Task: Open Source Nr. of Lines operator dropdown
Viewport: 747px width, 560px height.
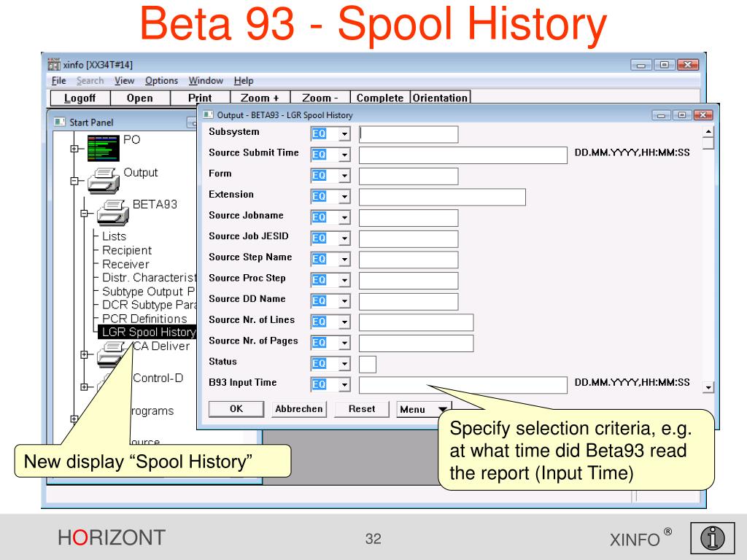Action: click(344, 322)
